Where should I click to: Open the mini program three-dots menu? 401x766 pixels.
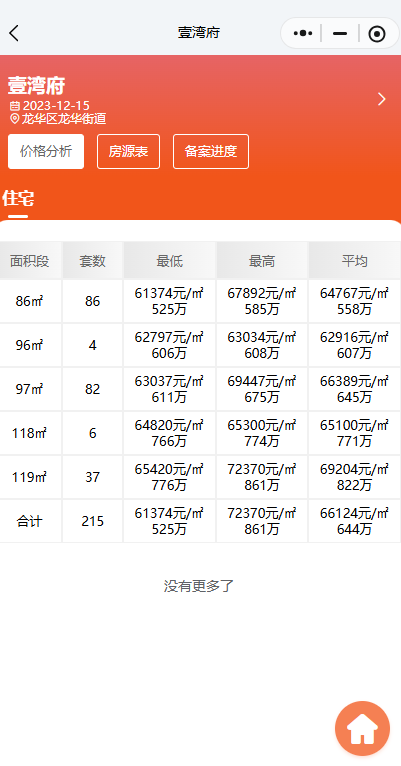[x=303, y=33]
